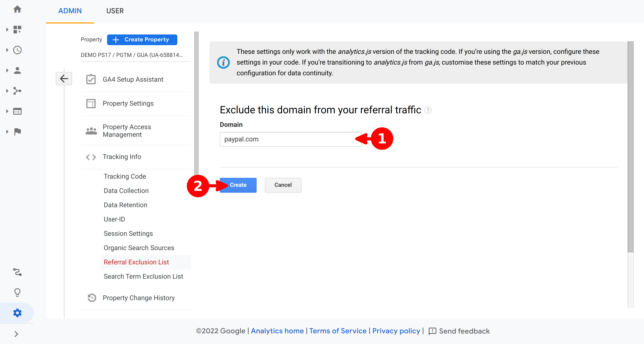This screenshot has height=344, width=644.
Task: Click help icon beside referral traffic heading
Action: click(428, 110)
